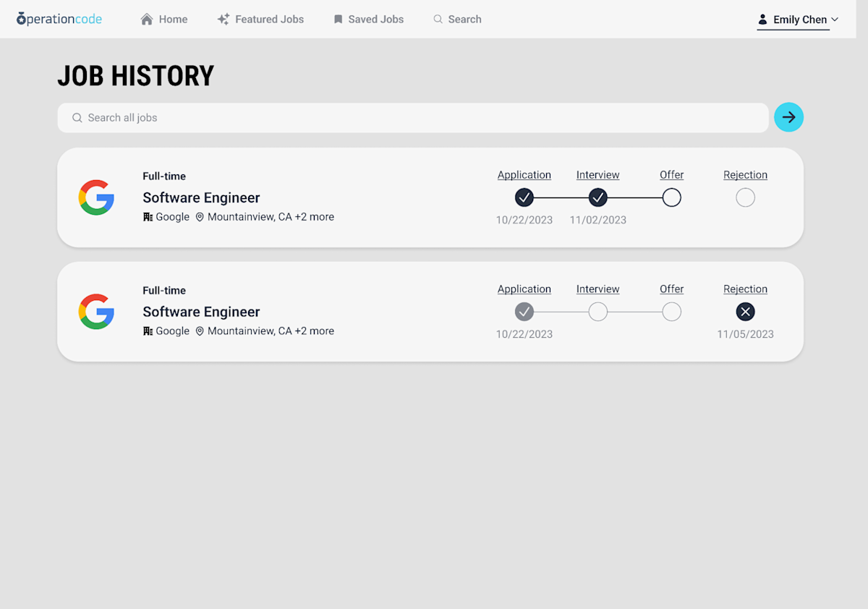This screenshot has width=868, height=609.
Task: Click the JOB HISTORY heading
Action: tap(136, 76)
